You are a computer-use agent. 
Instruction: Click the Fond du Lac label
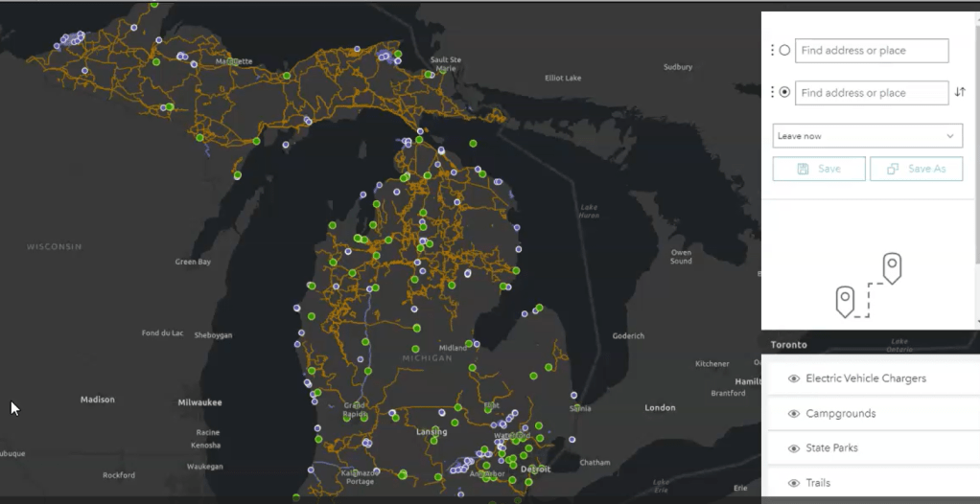click(162, 332)
